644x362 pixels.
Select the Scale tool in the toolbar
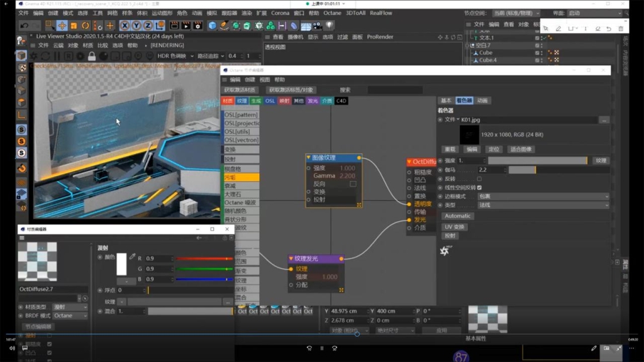[74, 26]
